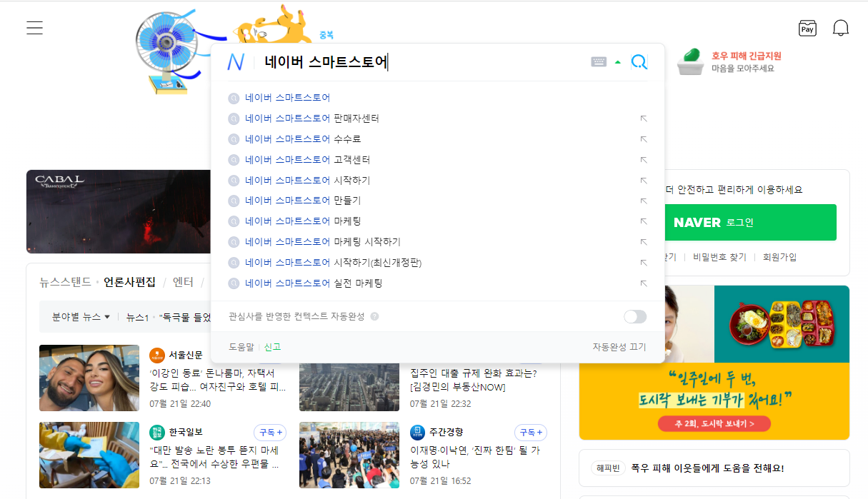The image size is (868, 499).
Task: Switch to the '엔터' news tab
Action: coord(183,282)
